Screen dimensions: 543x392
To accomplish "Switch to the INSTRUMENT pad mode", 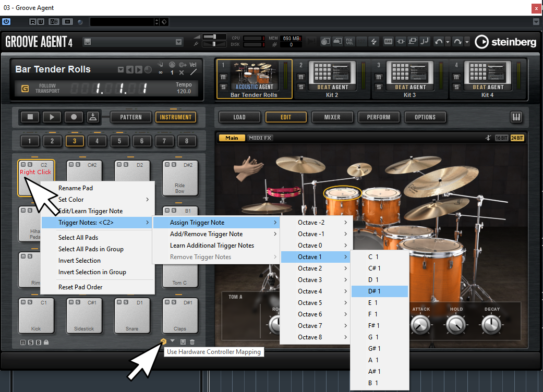I will [x=176, y=117].
